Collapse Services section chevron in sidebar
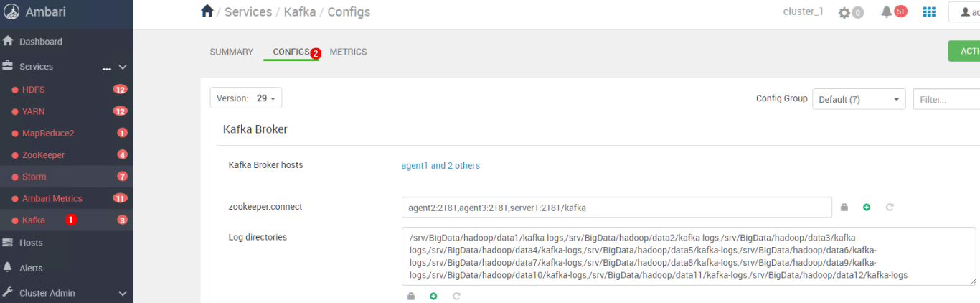Screen dimensions: 980x303 123,67
